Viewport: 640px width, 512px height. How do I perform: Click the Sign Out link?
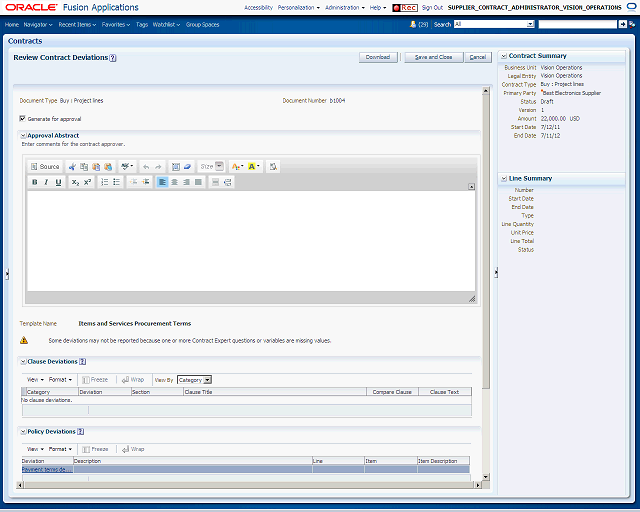click(x=432, y=8)
